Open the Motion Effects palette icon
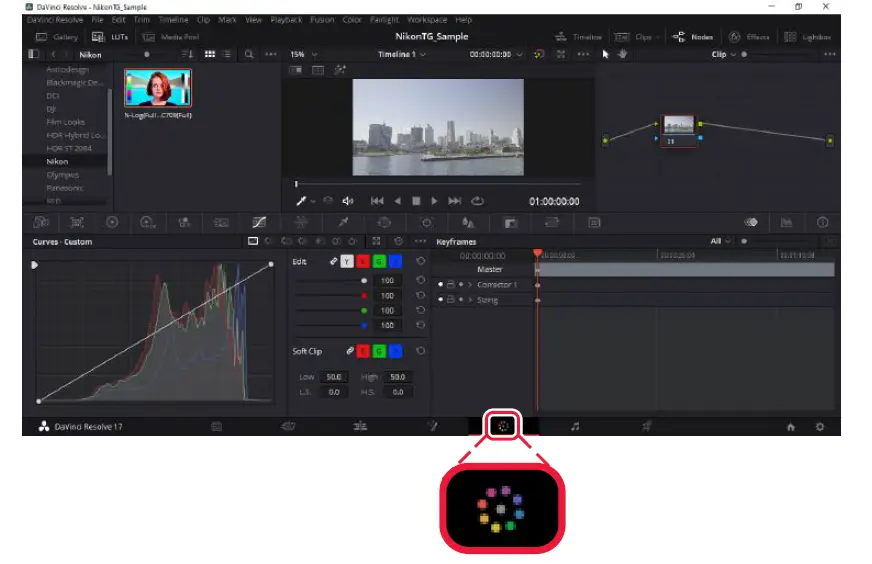Screen dimensions: 872x564 (x=221, y=222)
